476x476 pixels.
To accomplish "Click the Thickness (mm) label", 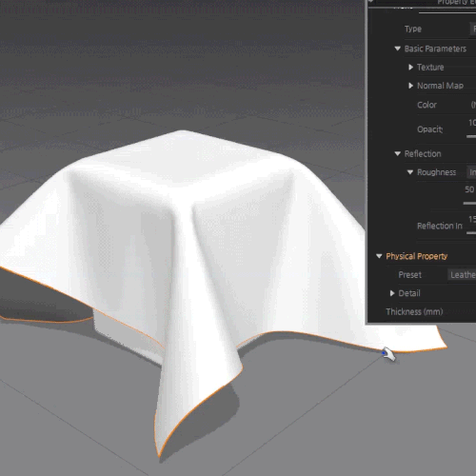I will click(x=414, y=311).
